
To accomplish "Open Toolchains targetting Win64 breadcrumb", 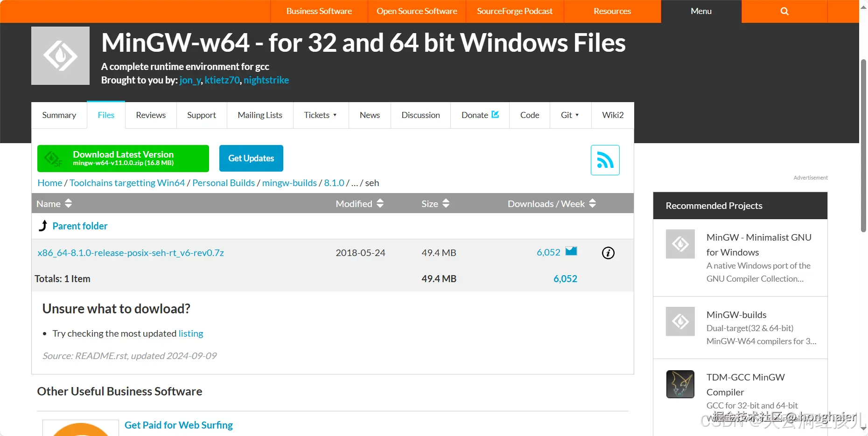I will tap(127, 183).
